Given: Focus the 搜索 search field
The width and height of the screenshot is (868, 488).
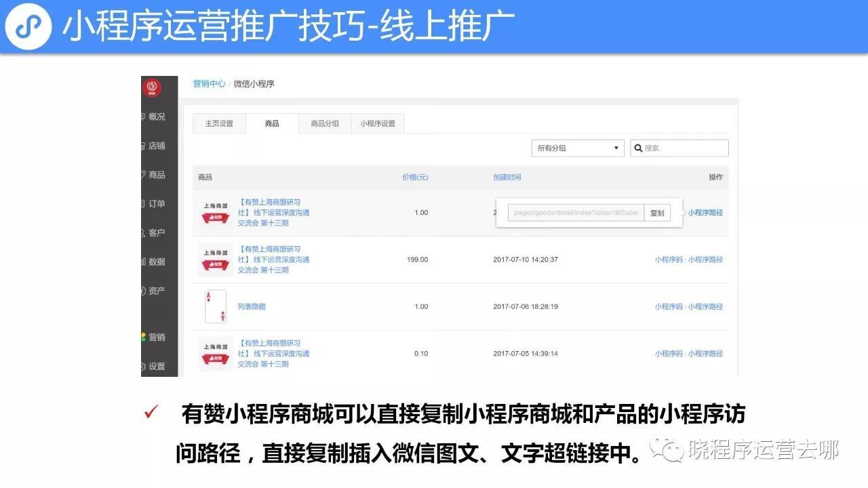Looking at the screenshot, I should point(679,148).
